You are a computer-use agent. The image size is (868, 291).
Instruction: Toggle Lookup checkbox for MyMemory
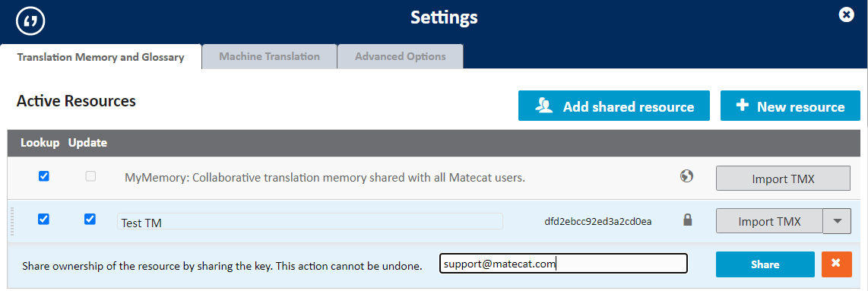[x=44, y=176]
